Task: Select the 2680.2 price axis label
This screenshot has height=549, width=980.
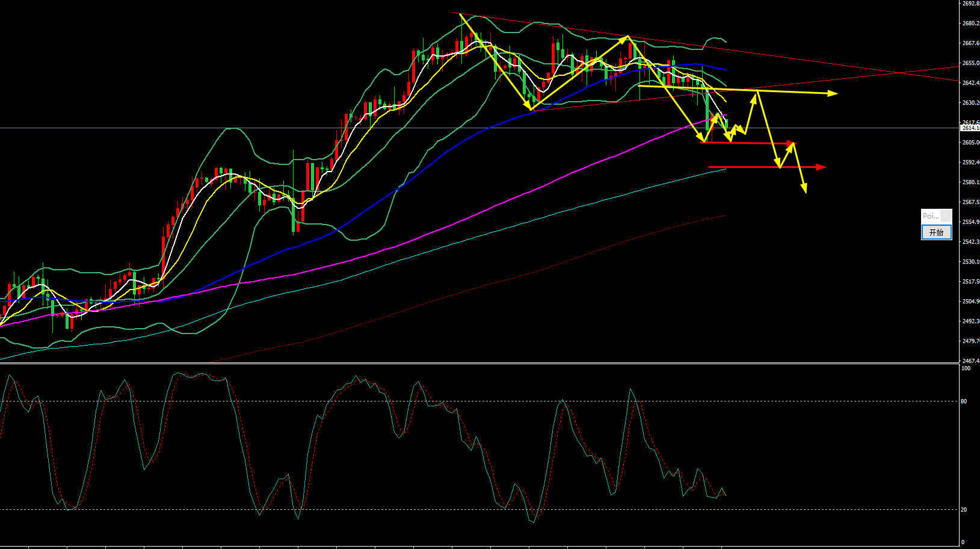Action: pos(970,23)
